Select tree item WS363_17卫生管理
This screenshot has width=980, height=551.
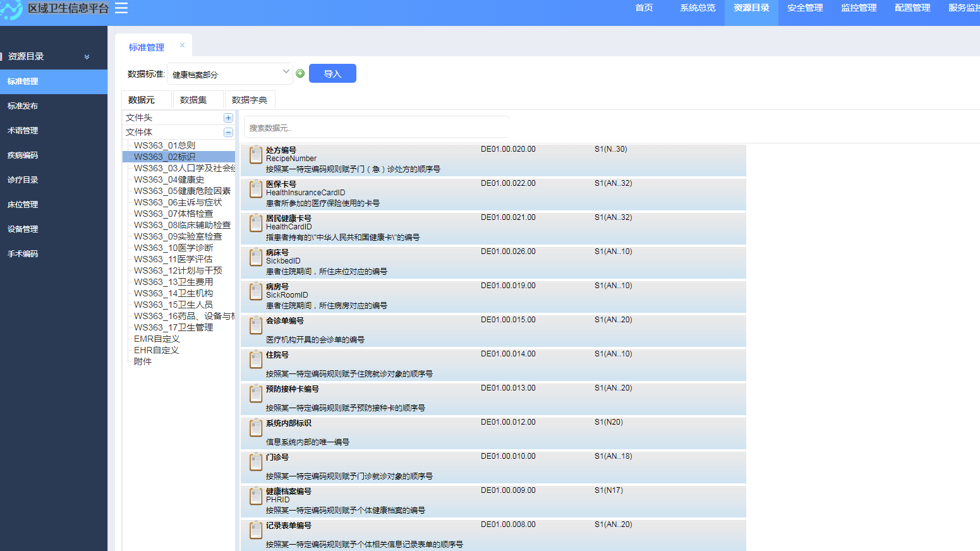[173, 327]
